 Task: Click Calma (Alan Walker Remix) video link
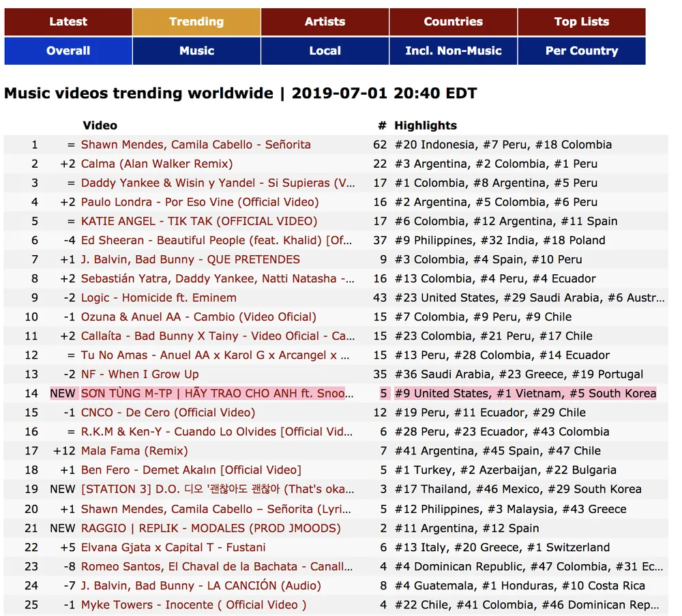(157, 164)
